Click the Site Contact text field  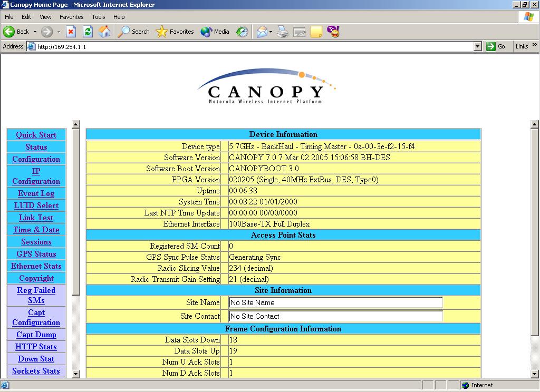point(335,316)
